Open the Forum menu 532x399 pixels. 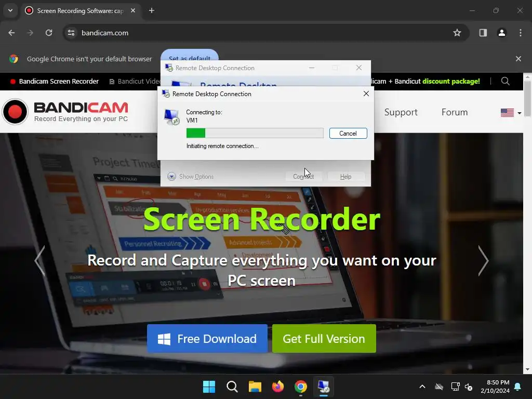click(455, 112)
